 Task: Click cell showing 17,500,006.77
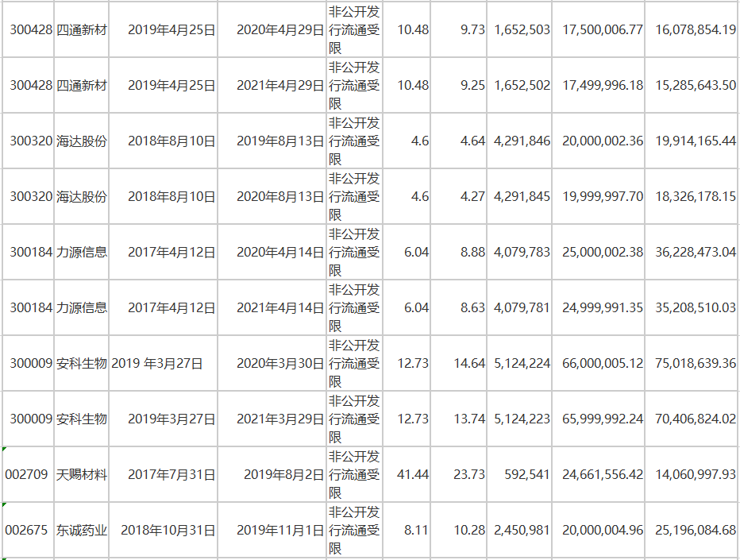click(599, 29)
